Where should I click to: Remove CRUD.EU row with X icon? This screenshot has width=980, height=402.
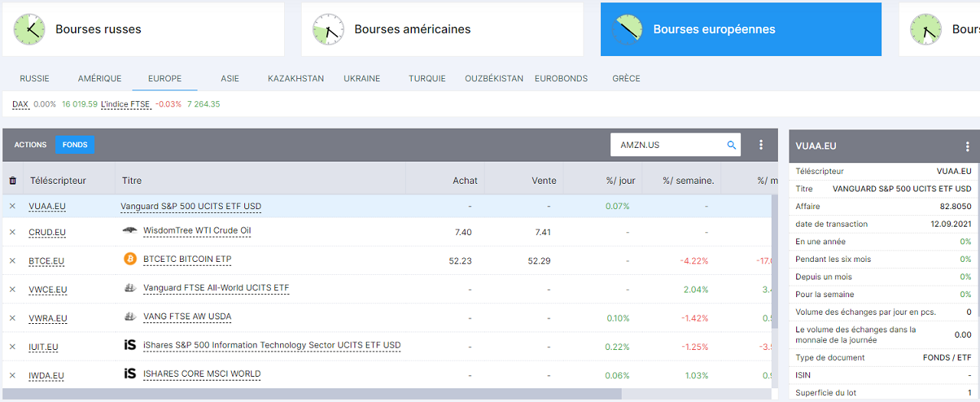(x=12, y=232)
